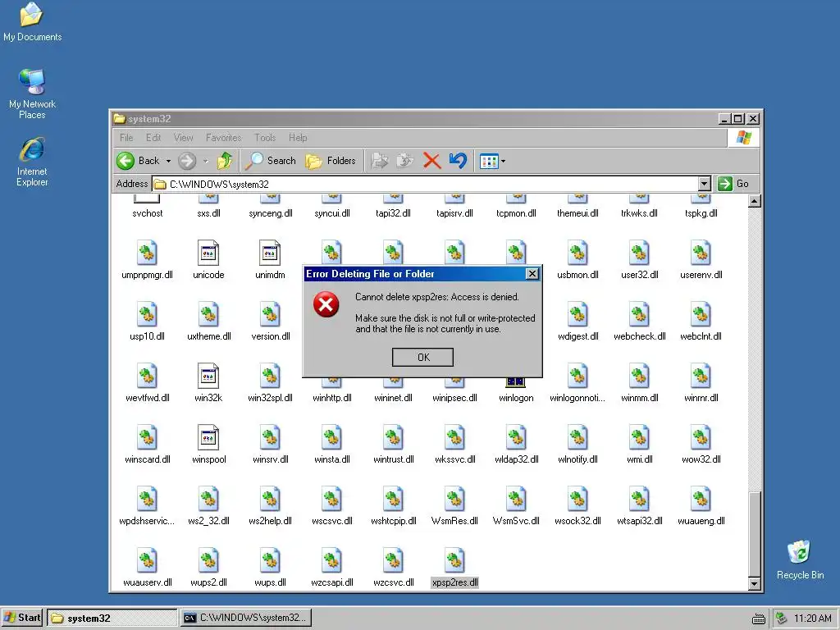The width and height of the screenshot is (840, 630).
Task: Select the winlogon file
Action: click(x=516, y=391)
